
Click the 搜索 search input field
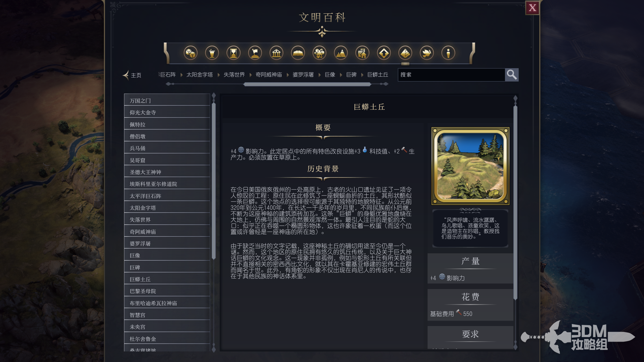451,75
